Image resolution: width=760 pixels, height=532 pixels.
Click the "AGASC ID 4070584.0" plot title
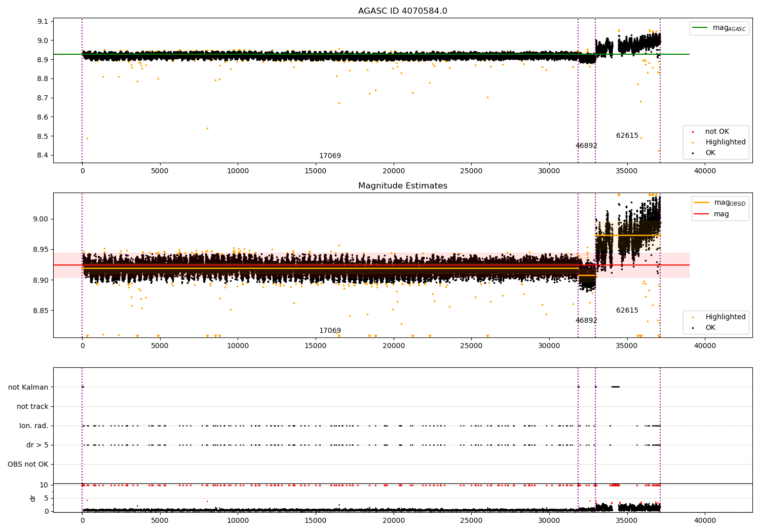point(402,11)
